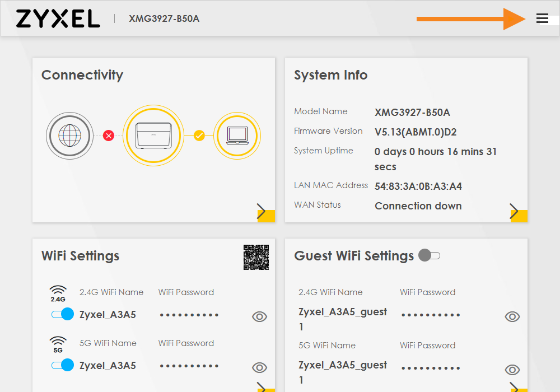Screen dimensions: 560x392
Task: Click the 2.4G WiFi signal icon
Action: pyautogui.click(x=58, y=292)
